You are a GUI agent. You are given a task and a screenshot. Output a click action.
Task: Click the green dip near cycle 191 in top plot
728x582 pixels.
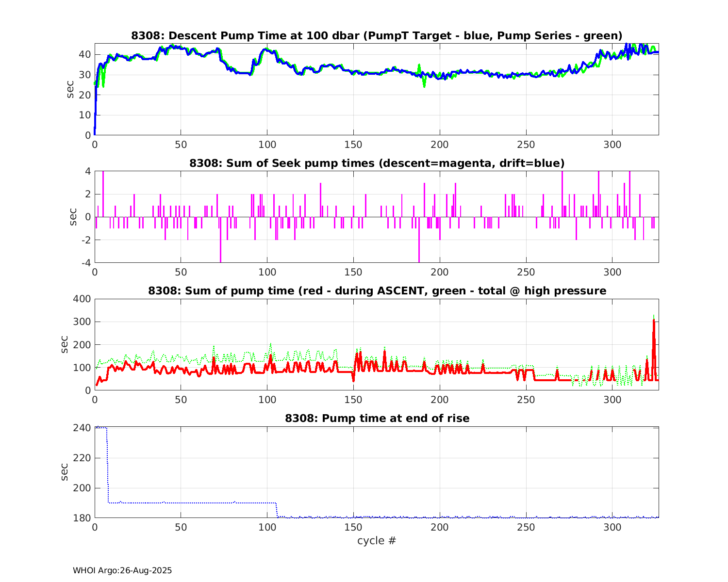point(424,85)
